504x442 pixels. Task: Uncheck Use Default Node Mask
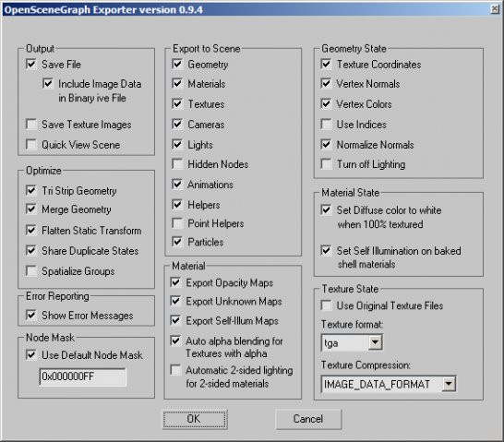tap(31, 354)
